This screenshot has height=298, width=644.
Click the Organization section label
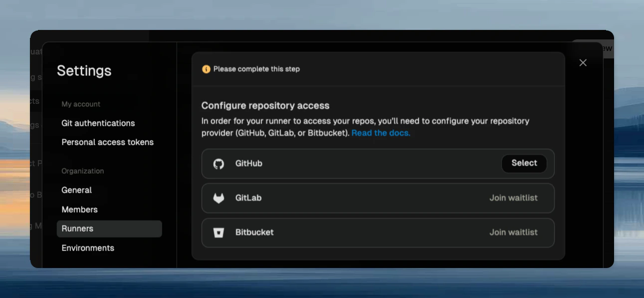[82, 171]
